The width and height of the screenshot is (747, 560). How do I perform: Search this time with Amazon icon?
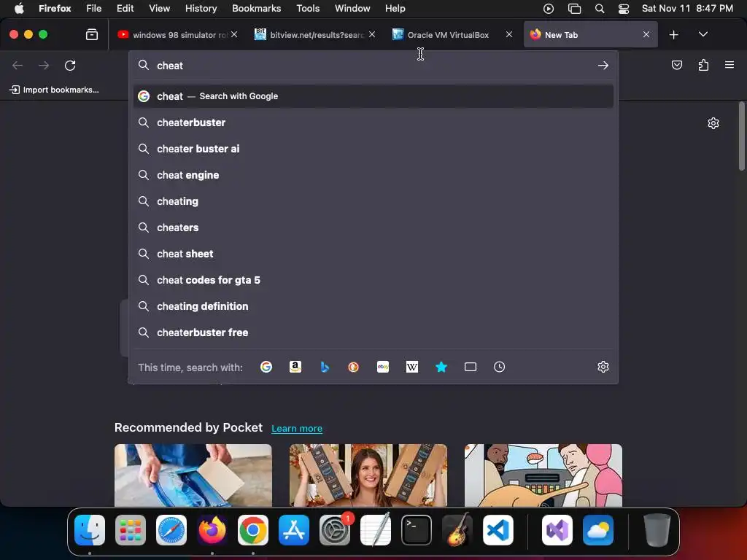(x=295, y=367)
